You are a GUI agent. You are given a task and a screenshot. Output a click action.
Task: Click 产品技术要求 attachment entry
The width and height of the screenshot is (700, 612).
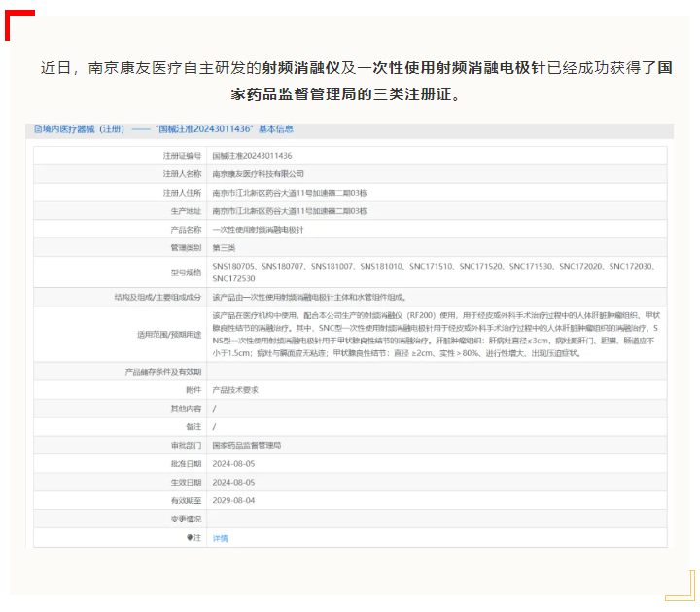pos(235,389)
